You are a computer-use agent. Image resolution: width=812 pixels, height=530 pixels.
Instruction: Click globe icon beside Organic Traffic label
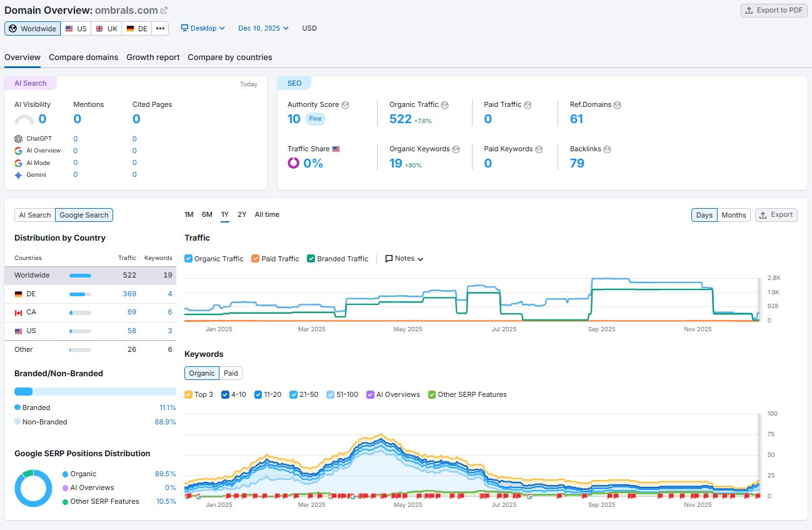444,105
